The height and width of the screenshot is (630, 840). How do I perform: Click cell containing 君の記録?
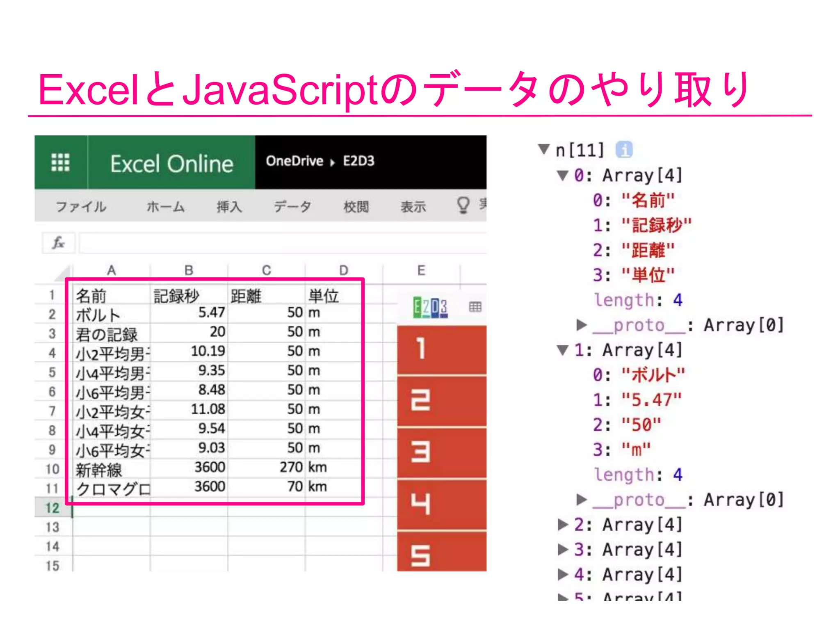tap(112, 333)
